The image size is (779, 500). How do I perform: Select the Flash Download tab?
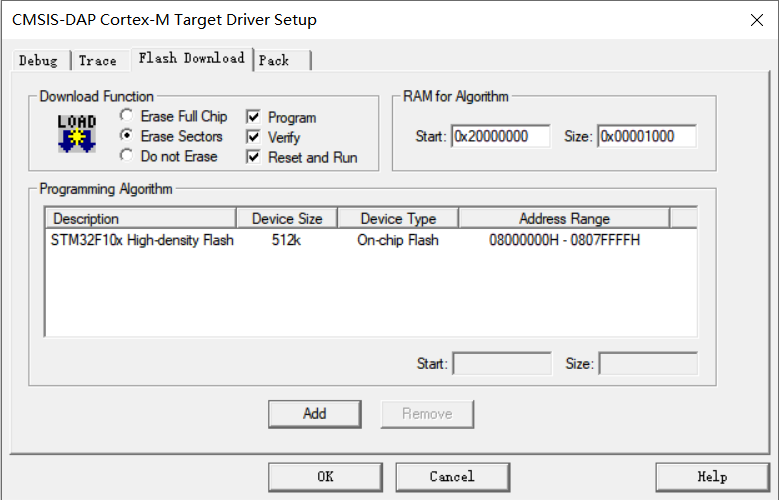click(x=192, y=59)
